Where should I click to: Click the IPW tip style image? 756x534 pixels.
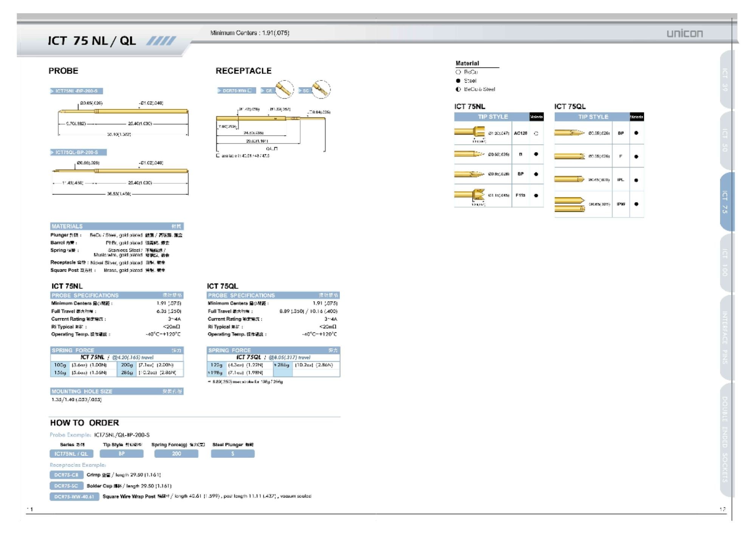click(x=570, y=204)
